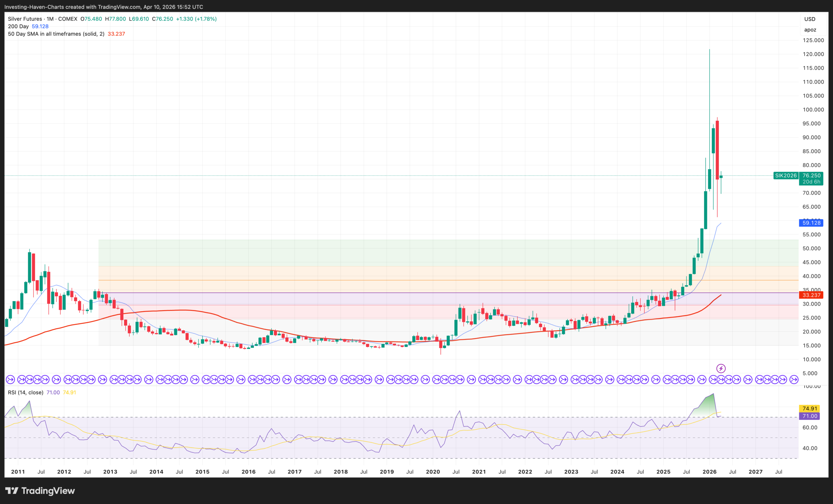Screen dimensions: 833x504
Task: Expand the USD price scale unit selector
Action: point(810,19)
